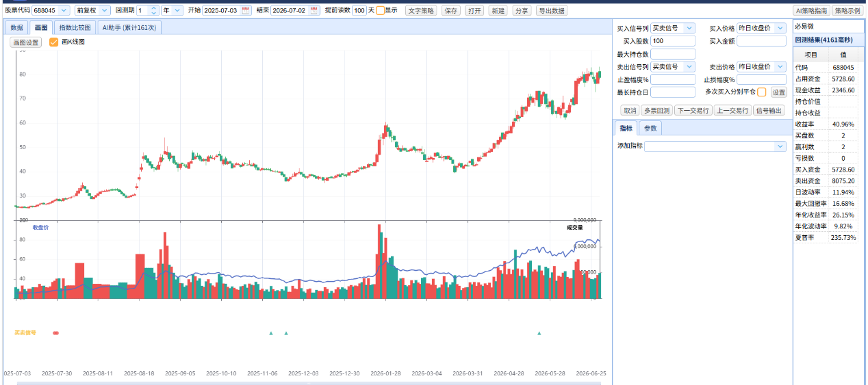Click the 画图设置 button
868x385 pixels.
tap(25, 42)
